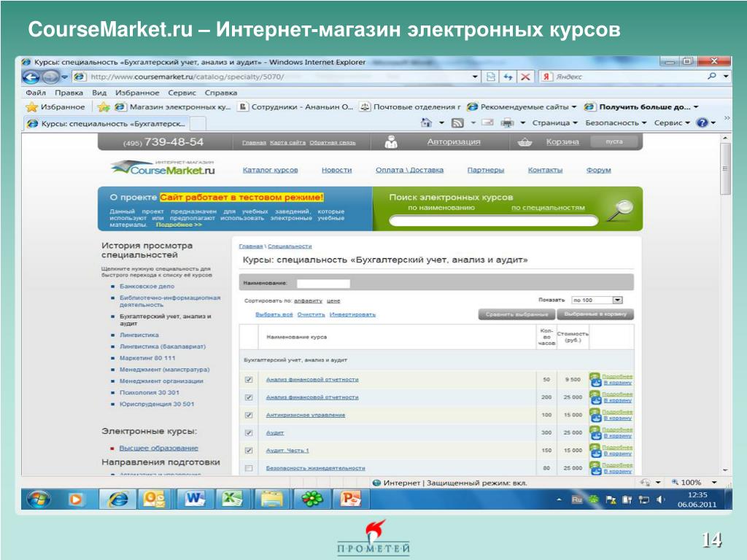Click the Read mail envelope icon
747x560 pixels.
(x=487, y=122)
